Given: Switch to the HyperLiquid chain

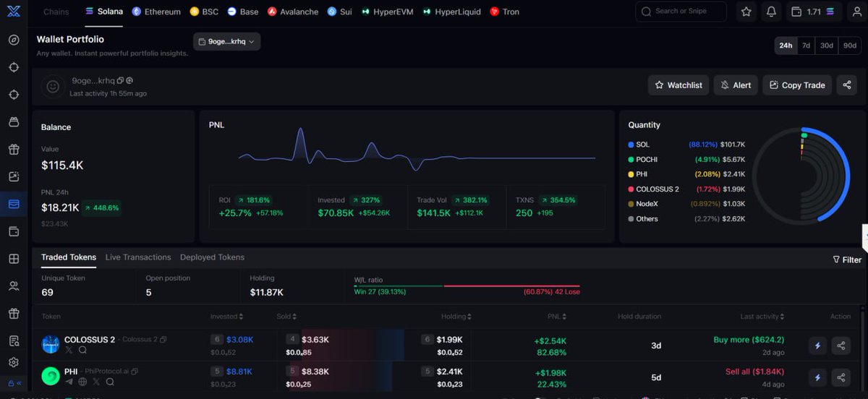Looking at the screenshot, I should 452,12.
